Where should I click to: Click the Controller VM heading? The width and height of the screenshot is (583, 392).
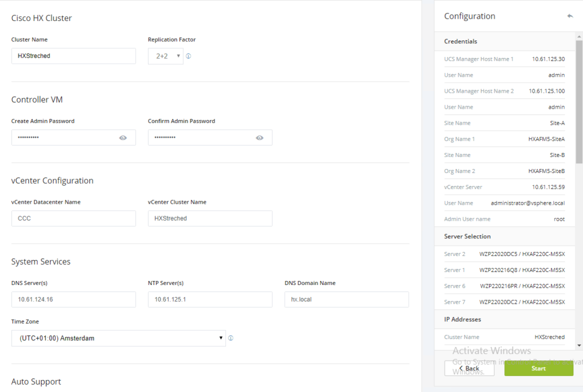coord(37,100)
